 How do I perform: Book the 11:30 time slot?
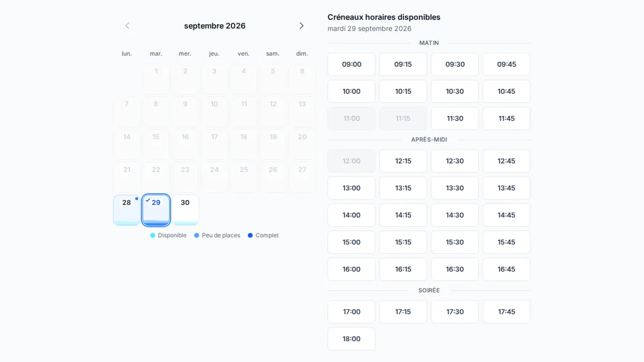[x=455, y=119]
